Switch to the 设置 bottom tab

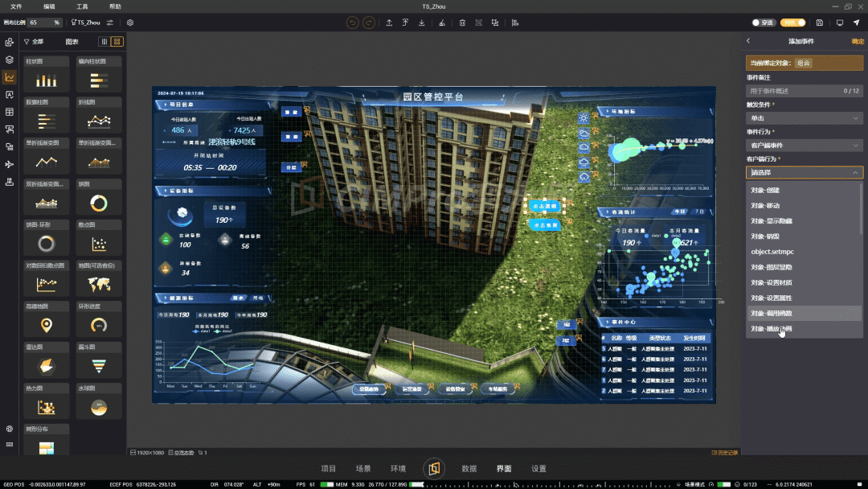pos(538,469)
